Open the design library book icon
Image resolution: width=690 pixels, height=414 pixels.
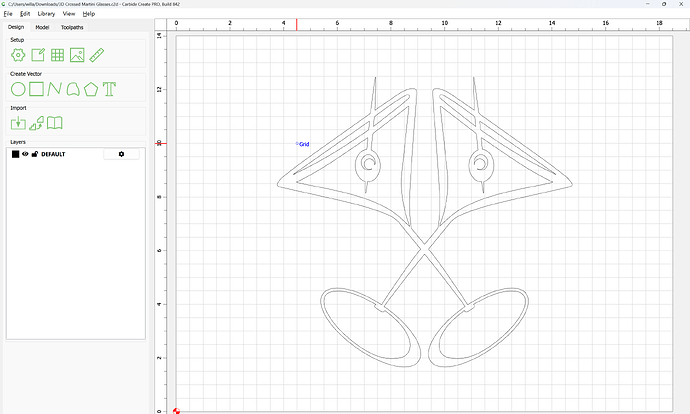coord(56,123)
